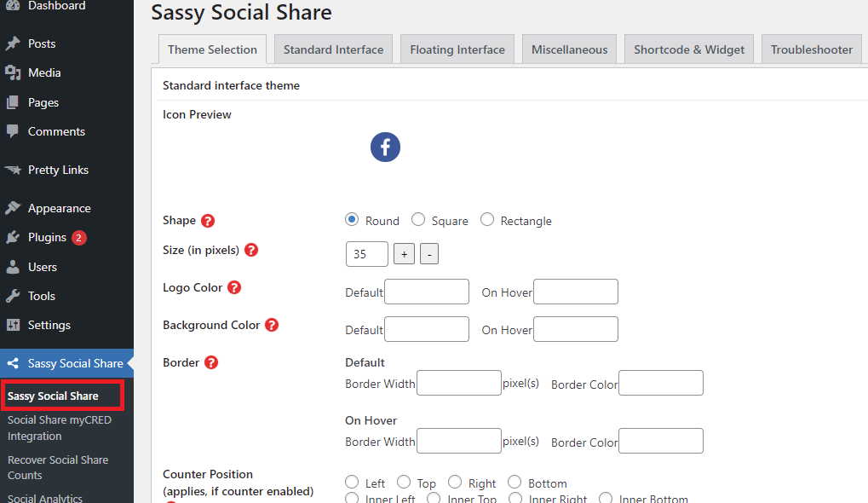This screenshot has width=868, height=503.
Task: Switch to Standard Interface tab
Action: click(x=333, y=49)
